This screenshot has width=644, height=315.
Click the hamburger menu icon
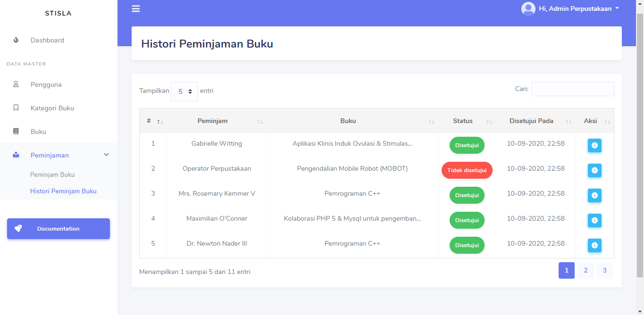click(x=135, y=8)
